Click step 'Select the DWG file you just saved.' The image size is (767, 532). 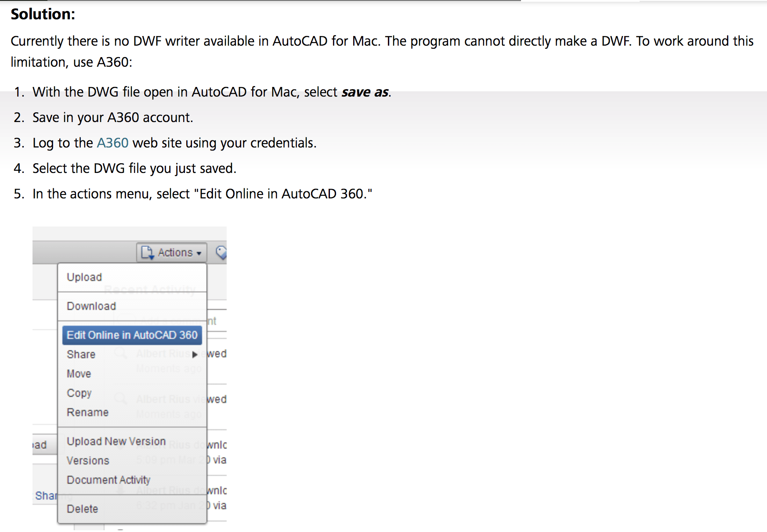click(x=134, y=169)
